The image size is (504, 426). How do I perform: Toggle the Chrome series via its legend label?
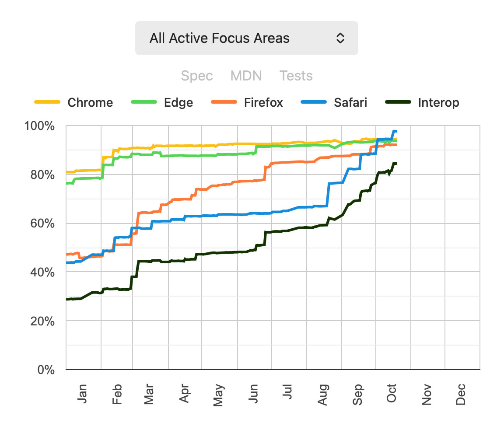[90, 103]
